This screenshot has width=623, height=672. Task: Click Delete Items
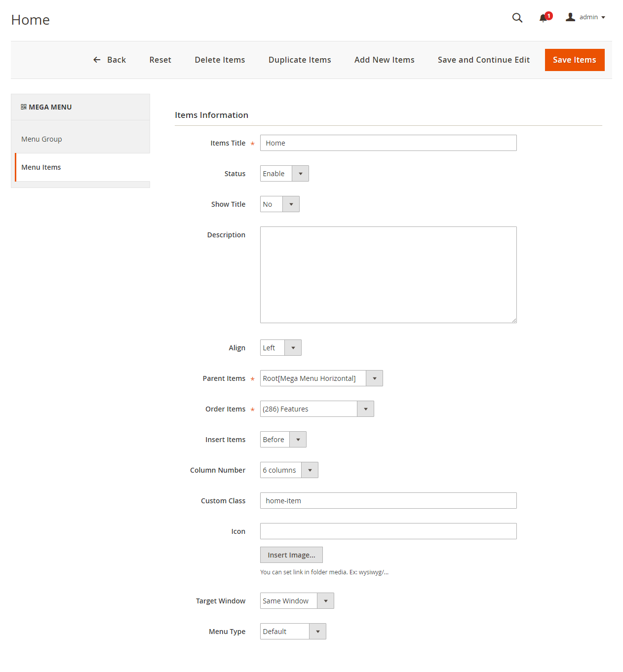tap(220, 60)
